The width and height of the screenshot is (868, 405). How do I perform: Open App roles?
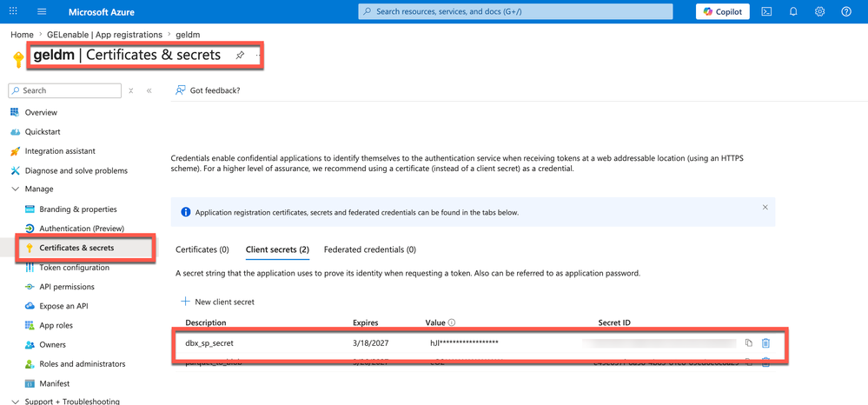56,325
